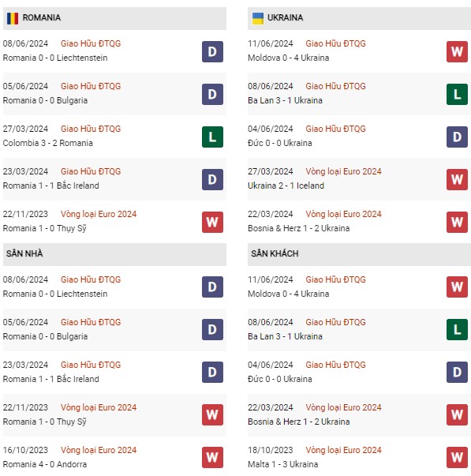The image size is (471, 476).
Task: Select the SÂN KHÁCH section header
Action: tap(359, 254)
